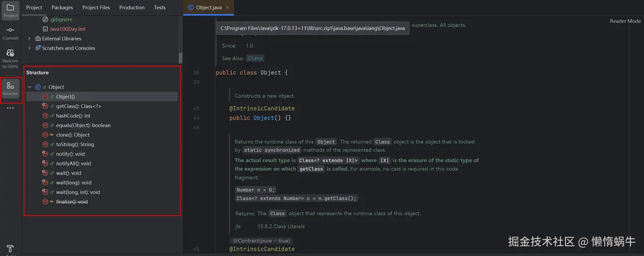Click the Object class icon in Structure tree
Image resolution: width=644 pixels, height=256 pixels.
[38, 87]
